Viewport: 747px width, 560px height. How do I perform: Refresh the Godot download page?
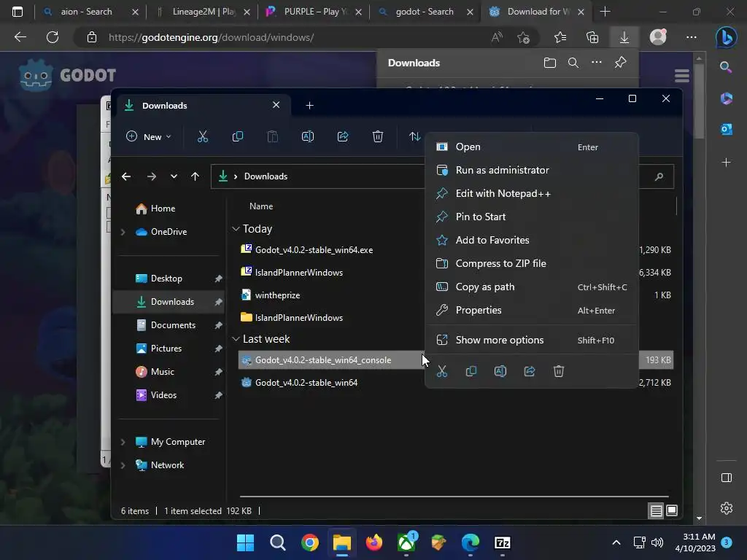53,37
